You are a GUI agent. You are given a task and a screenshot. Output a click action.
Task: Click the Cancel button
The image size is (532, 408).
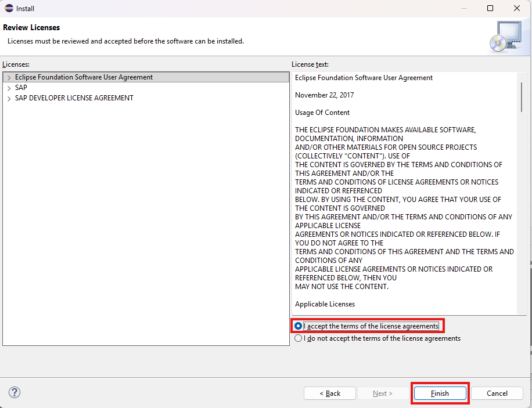[497, 393]
